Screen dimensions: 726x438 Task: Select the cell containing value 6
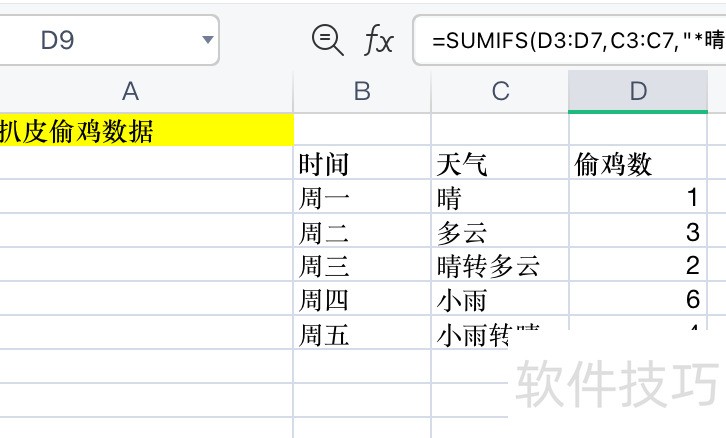coord(638,299)
